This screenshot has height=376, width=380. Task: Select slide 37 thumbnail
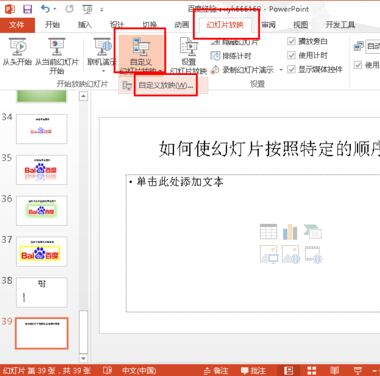[42, 252]
